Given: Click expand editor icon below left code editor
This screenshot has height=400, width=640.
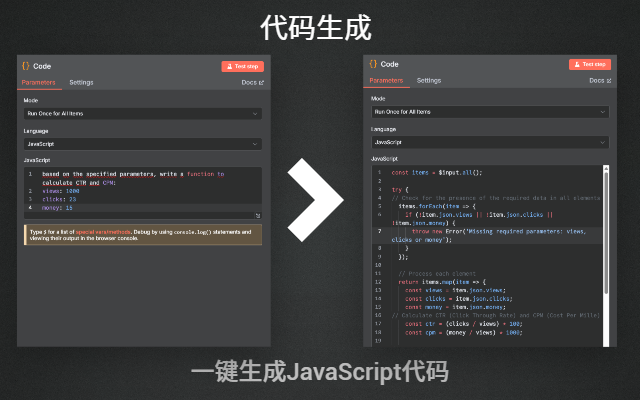Looking at the screenshot, I should coord(258,216).
